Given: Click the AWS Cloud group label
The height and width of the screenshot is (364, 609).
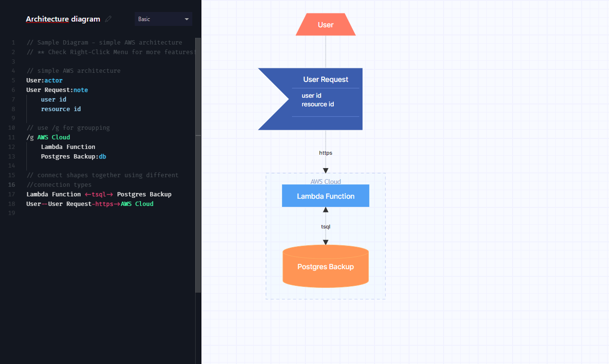Looking at the screenshot, I should pyautogui.click(x=326, y=182).
